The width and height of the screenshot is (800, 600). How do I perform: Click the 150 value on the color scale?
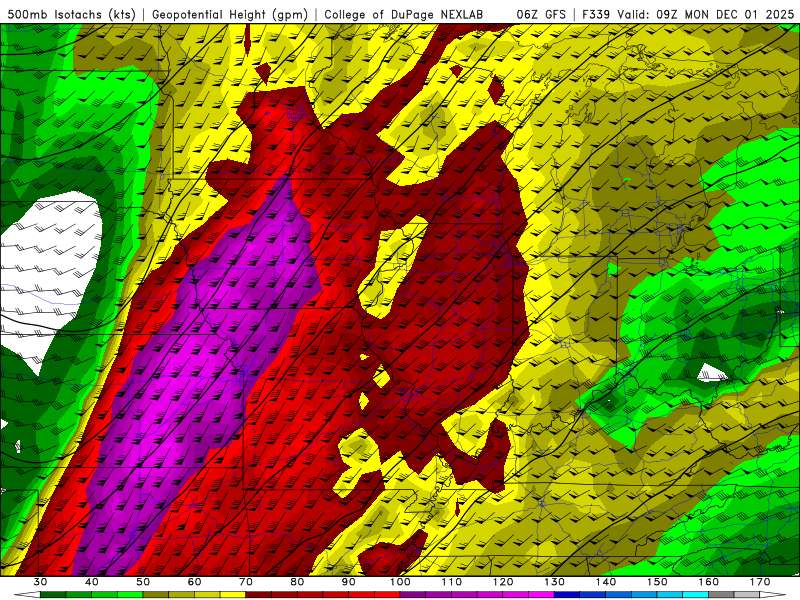click(x=657, y=582)
